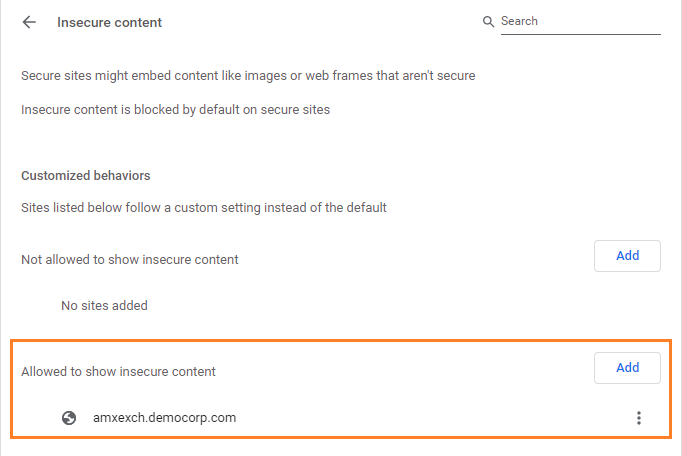Click the word Search placeholder text
Viewport: 682px width, 456px height.
click(x=519, y=21)
